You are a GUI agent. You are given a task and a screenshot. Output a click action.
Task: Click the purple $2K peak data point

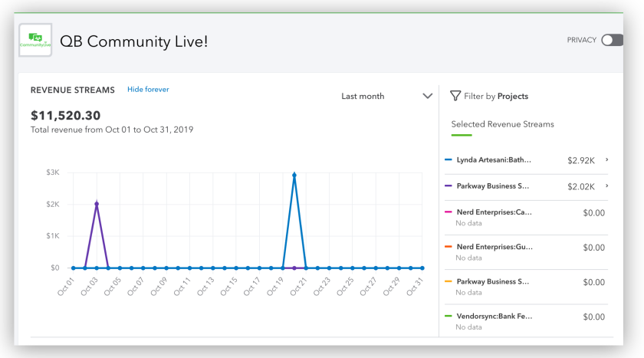click(x=97, y=204)
